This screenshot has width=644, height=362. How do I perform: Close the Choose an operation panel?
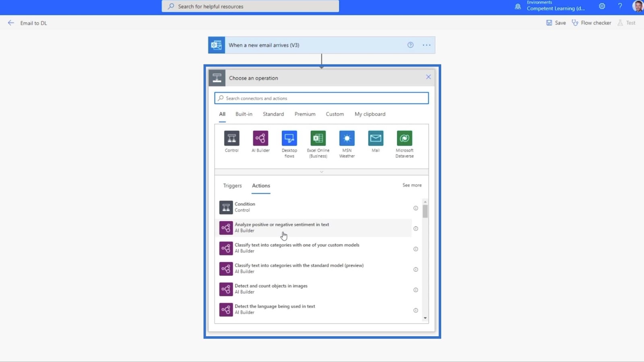[x=428, y=77]
